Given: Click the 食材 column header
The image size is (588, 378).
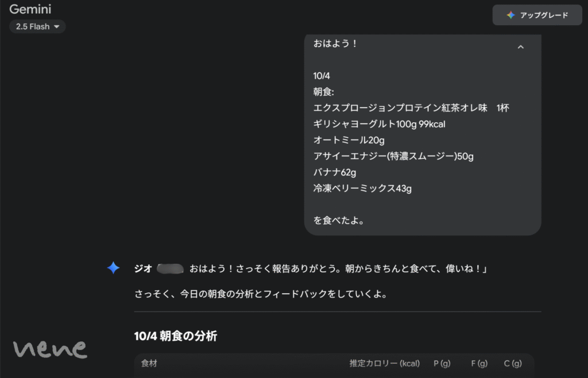Looking at the screenshot, I should pyautogui.click(x=149, y=363).
